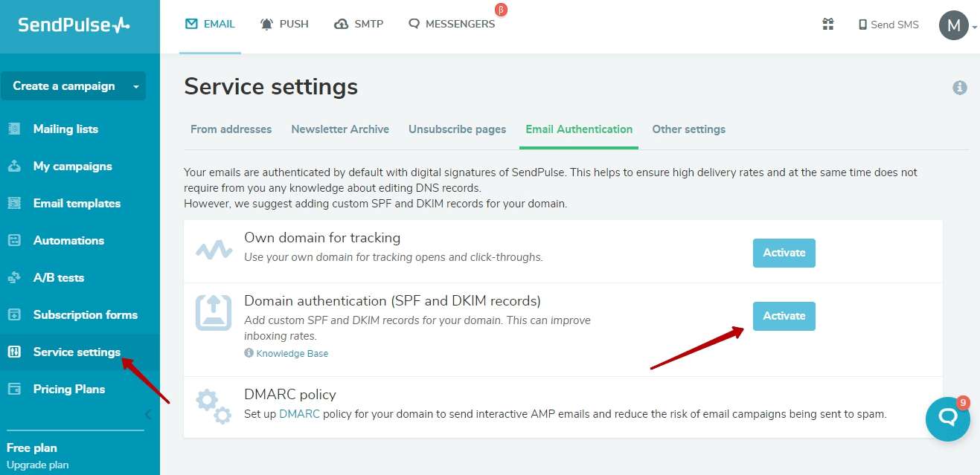Switch to the Unsubscribe pages tab
This screenshot has width=980, height=475.
457,129
